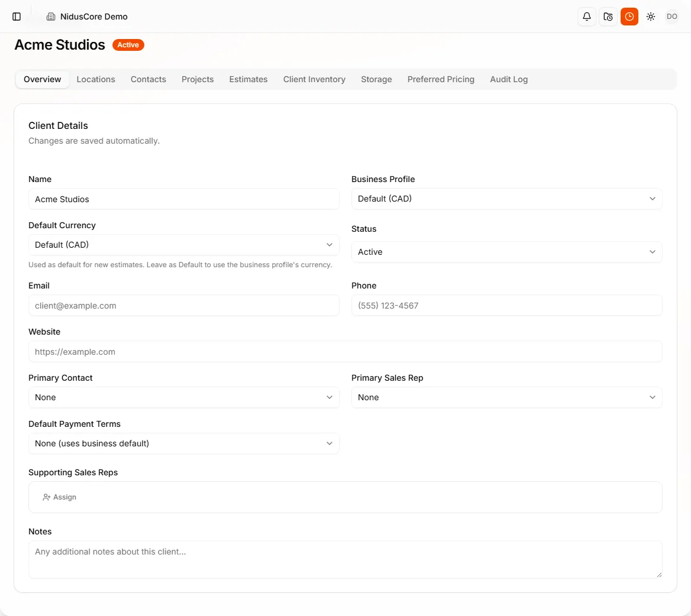Expand the Primary Contact dropdown
Image resolution: width=691 pixels, height=616 pixels.
pyautogui.click(x=184, y=397)
